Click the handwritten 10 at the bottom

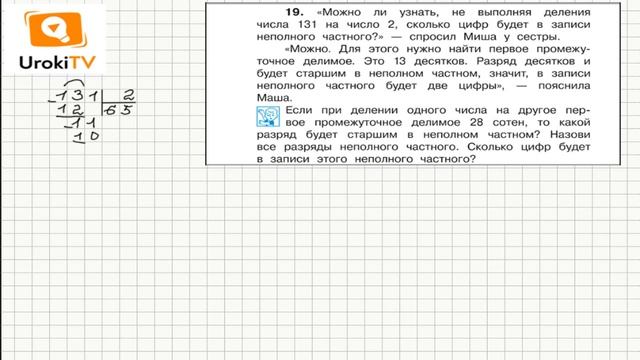86,136
